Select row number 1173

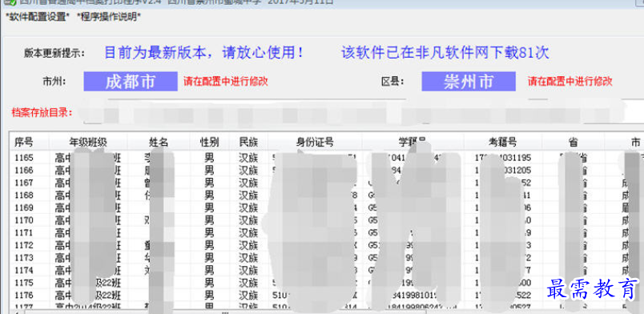pos(24,258)
